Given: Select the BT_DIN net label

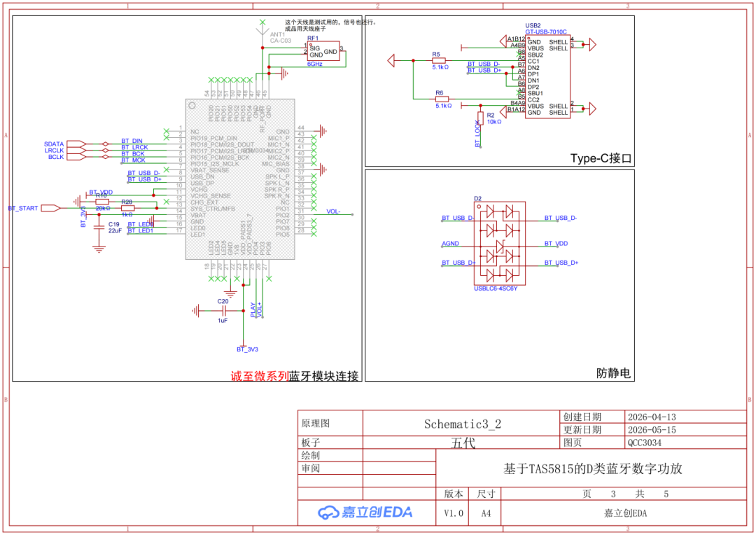Looking at the screenshot, I should click(x=132, y=141).
